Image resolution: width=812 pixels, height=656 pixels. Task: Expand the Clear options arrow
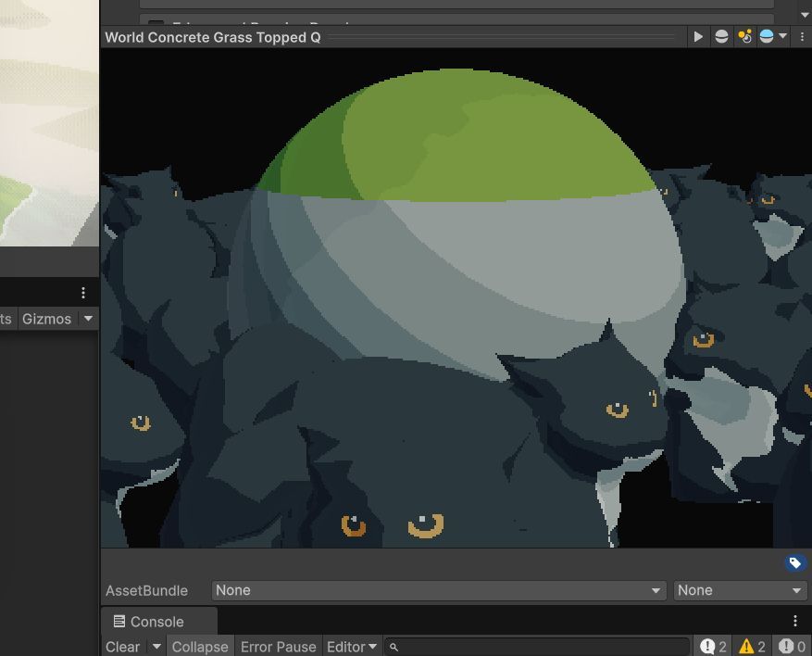point(156,647)
